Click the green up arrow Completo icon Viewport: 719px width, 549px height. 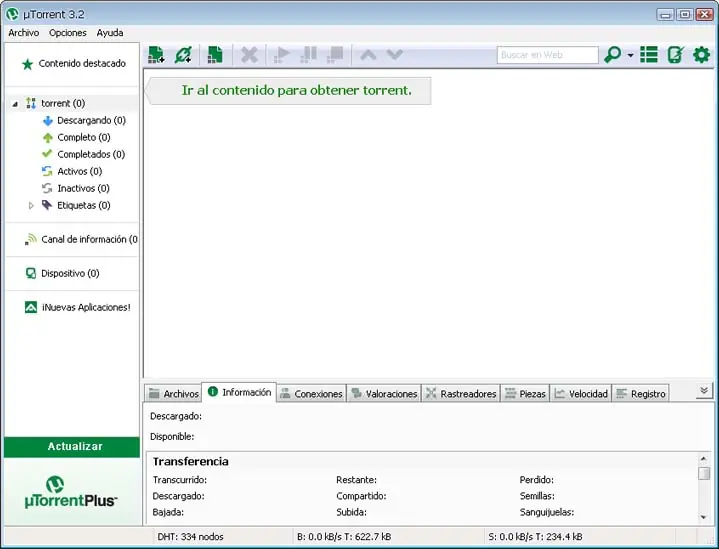click(x=48, y=138)
